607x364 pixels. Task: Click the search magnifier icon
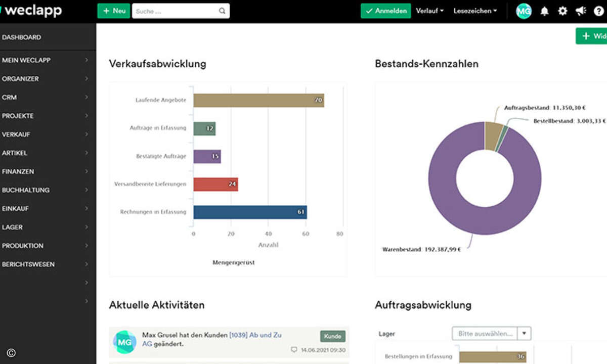pos(222,11)
